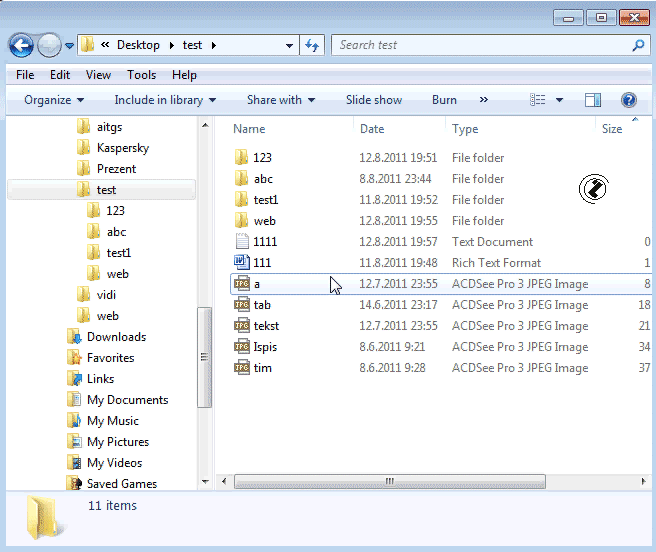Select the 111 Rich Text Format file icon
Image resolution: width=656 pixels, height=552 pixels.
click(x=241, y=263)
